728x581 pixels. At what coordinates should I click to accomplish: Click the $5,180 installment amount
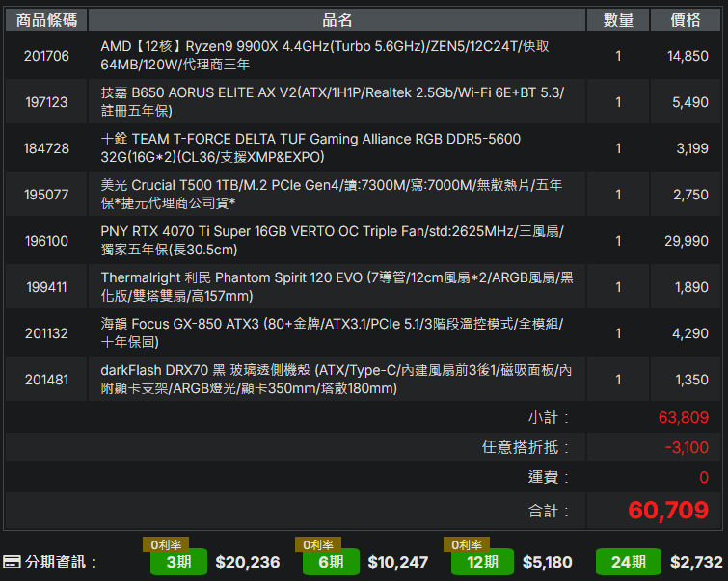tap(547, 562)
